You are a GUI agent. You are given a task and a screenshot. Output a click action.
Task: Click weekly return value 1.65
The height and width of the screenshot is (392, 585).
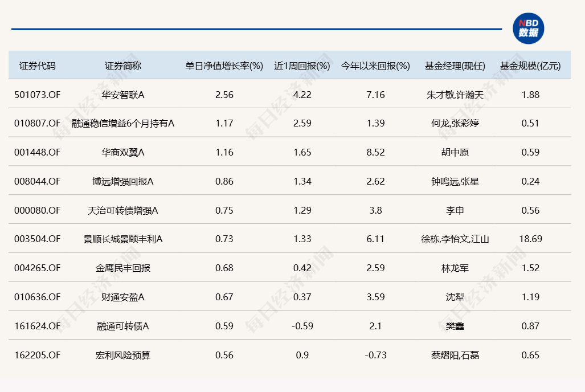click(302, 152)
